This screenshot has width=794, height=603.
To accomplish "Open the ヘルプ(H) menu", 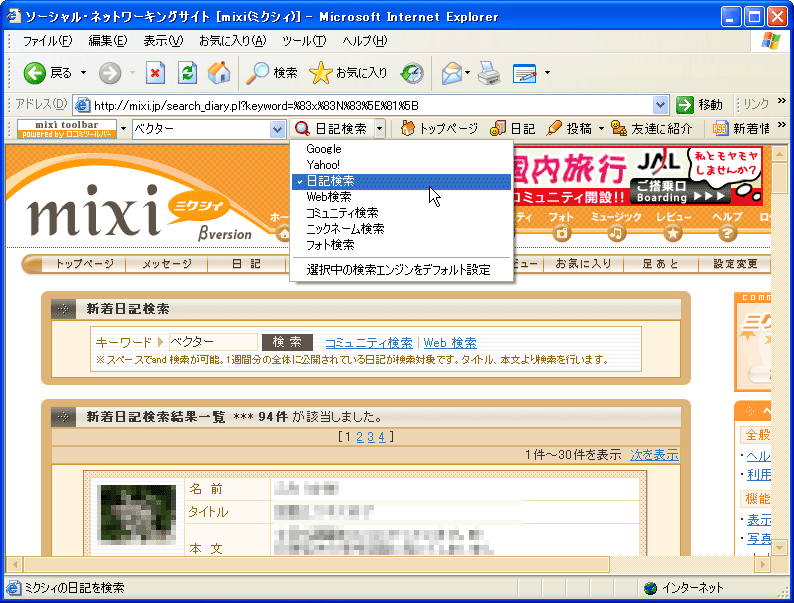I will [365, 41].
